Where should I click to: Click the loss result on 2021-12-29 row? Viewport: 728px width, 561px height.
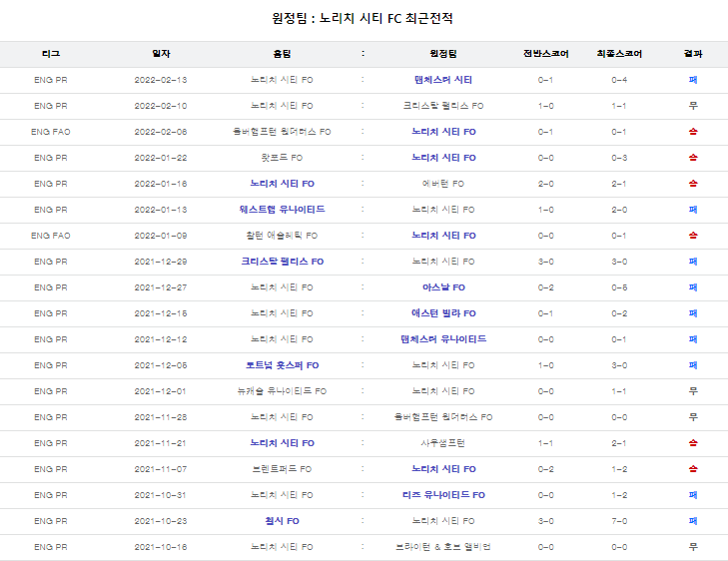coord(693,262)
